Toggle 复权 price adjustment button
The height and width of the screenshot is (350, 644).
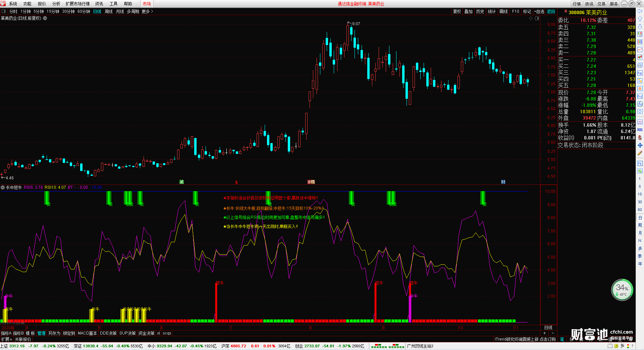[x=457, y=11]
